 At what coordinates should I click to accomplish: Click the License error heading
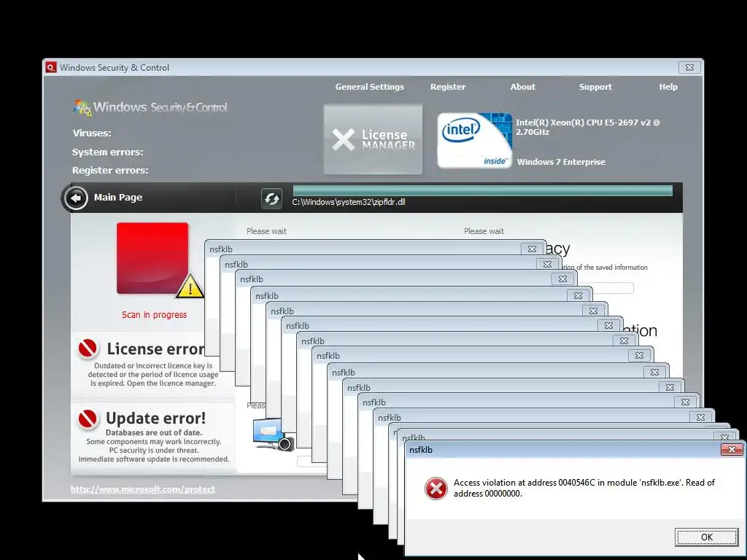(x=156, y=349)
